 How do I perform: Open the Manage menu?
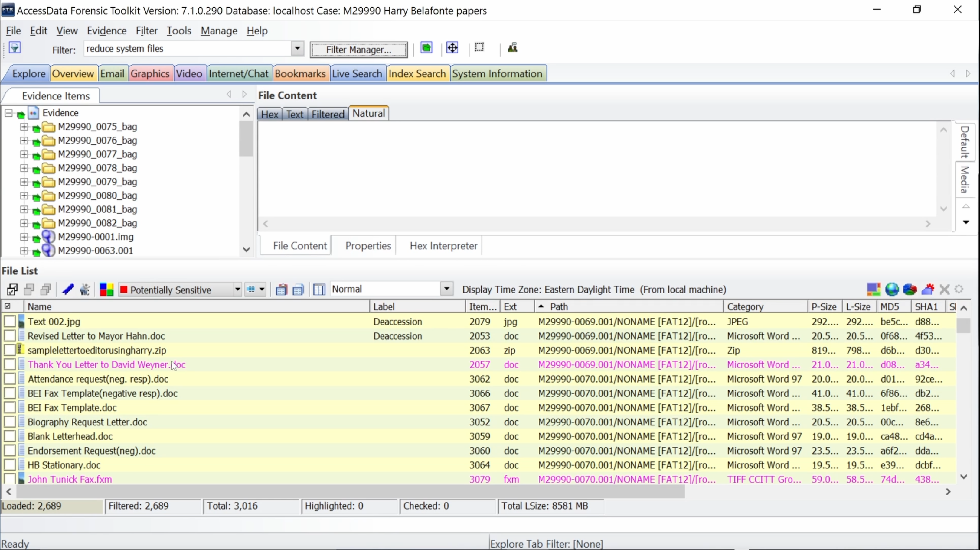click(x=219, y=31)
